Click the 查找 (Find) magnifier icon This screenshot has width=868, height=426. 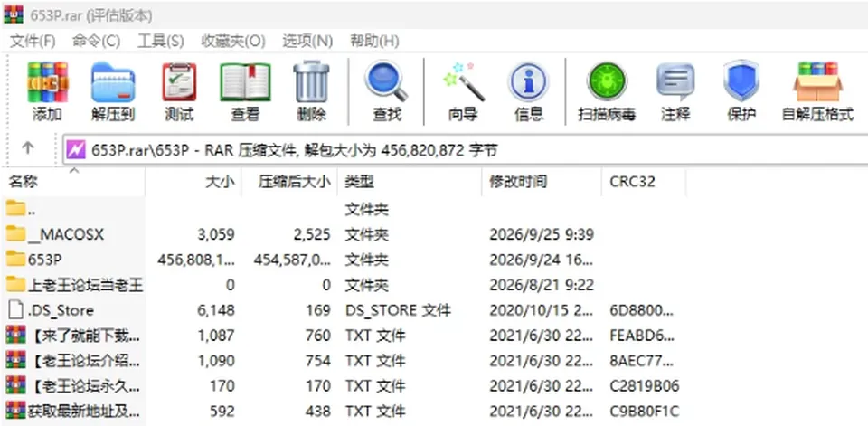click(386, 82)
